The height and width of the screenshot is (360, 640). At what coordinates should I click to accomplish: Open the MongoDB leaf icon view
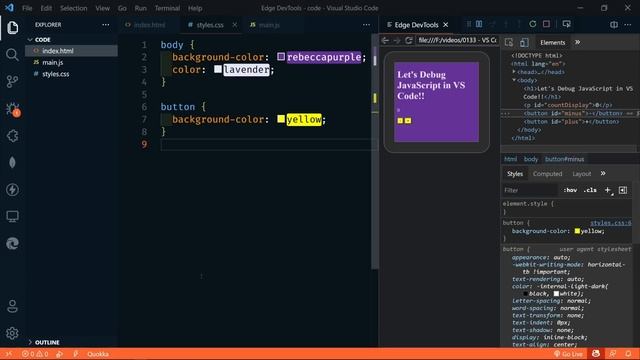pos(12,162)
